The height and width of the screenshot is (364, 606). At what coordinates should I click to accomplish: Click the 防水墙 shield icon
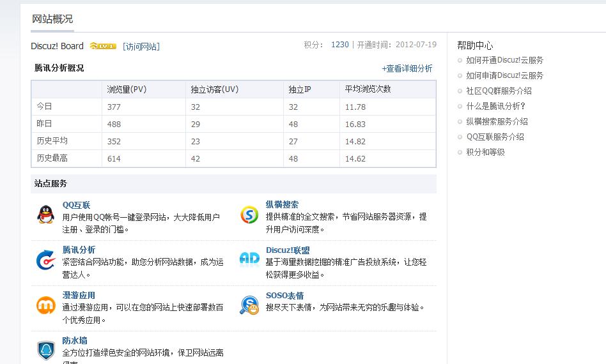(x=45, y=350)
